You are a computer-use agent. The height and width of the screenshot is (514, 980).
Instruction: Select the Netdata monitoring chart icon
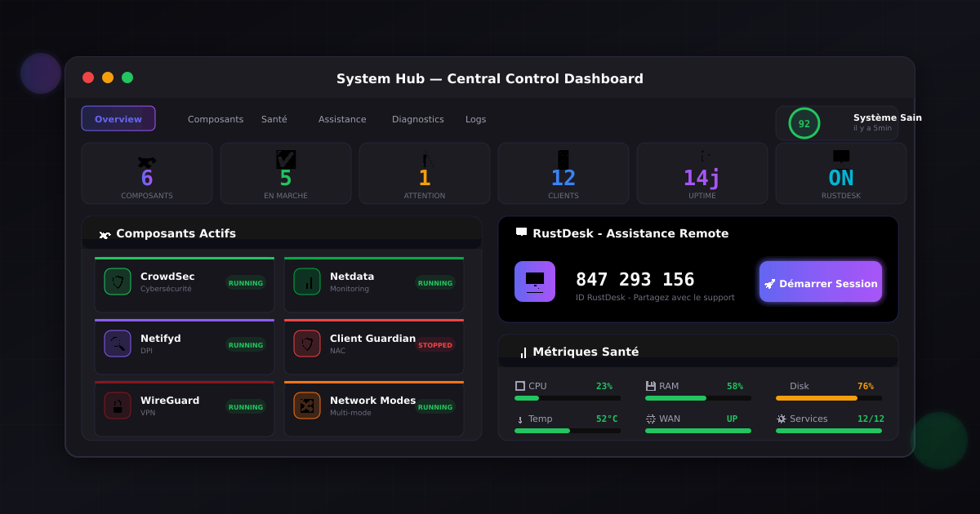(307, 281)
